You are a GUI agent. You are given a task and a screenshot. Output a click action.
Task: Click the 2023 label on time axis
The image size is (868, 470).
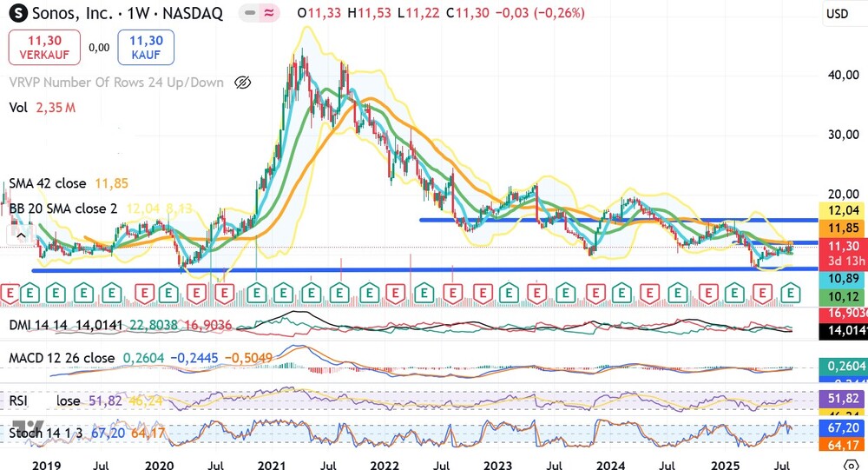click(497, 465)
